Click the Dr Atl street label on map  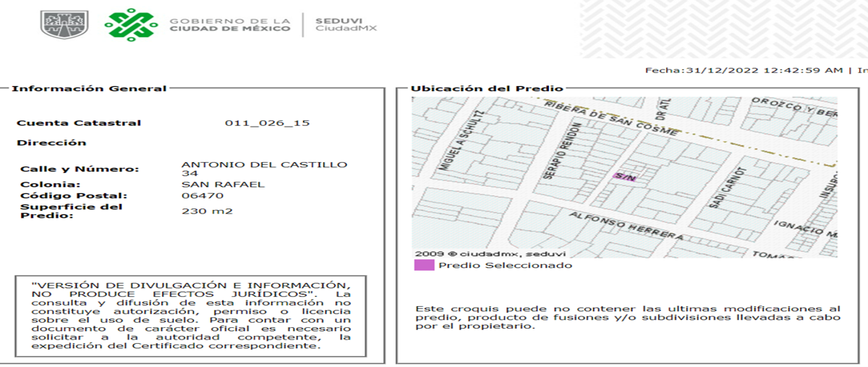[x=662, y=109]
